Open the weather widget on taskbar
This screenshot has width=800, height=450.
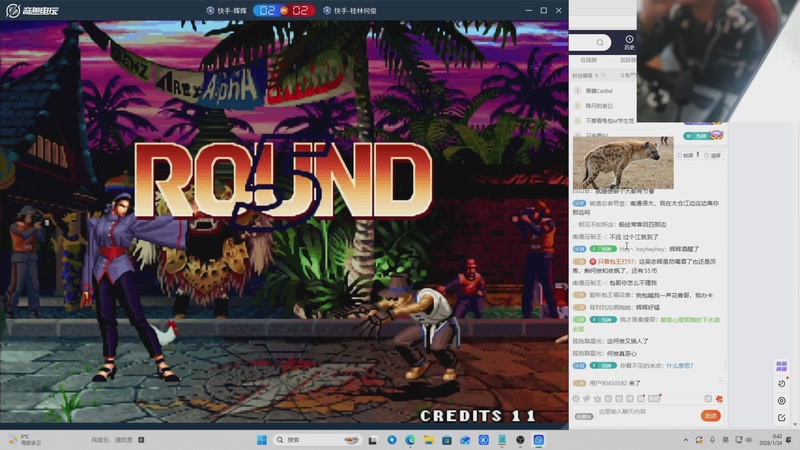pyautogui.click(x=24, y=440)
